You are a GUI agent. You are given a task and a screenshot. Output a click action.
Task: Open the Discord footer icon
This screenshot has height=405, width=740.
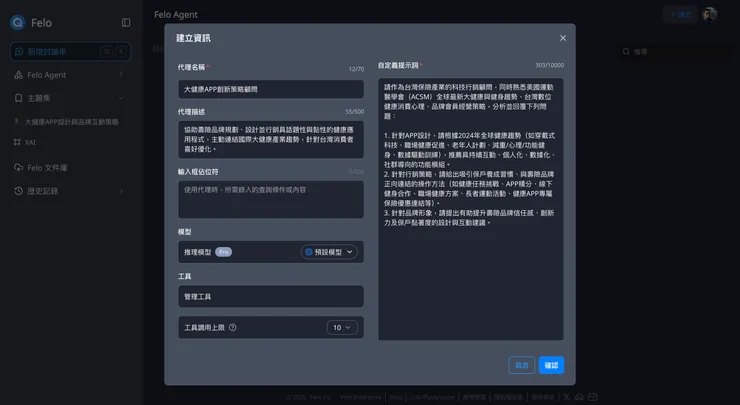click(580, 397)
